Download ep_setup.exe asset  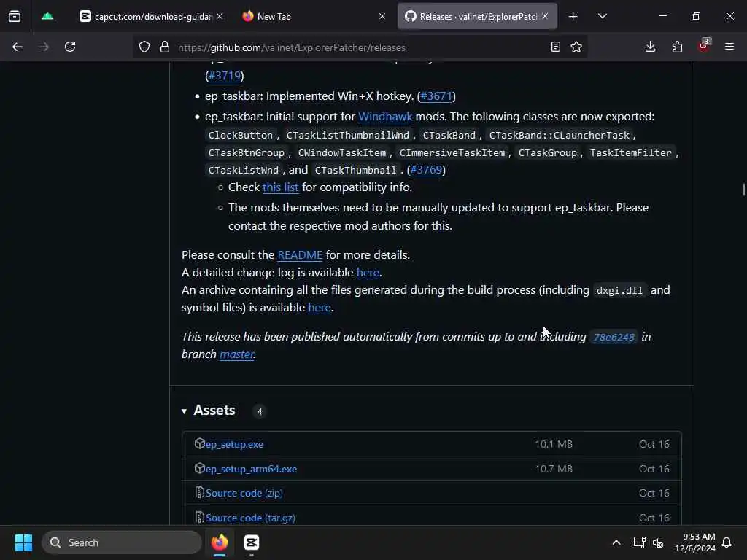click(234, 444)
